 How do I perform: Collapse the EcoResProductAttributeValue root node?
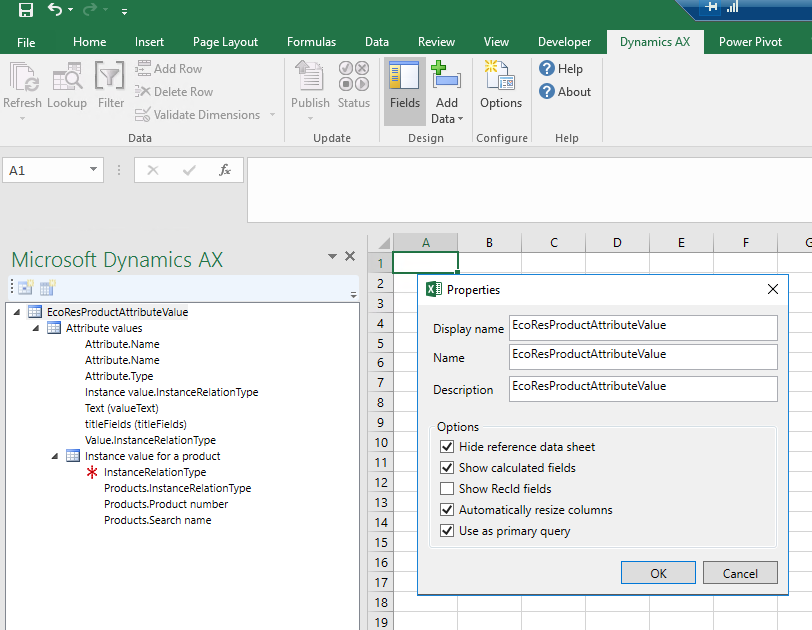pyautogui.click(x=17, y=312)
